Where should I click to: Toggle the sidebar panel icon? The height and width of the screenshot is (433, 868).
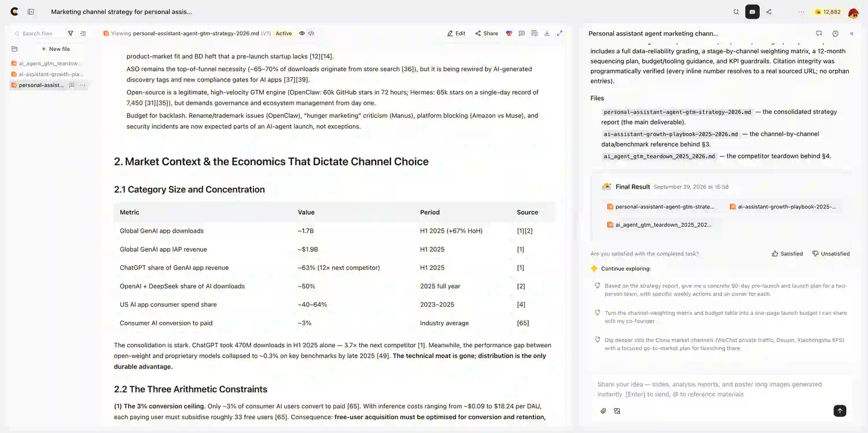pyautogui.click(x=31, y=12)
